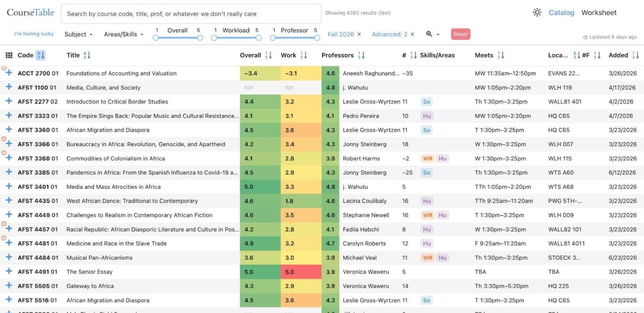Toggle the light/dark theme sun icon
Image resolution: width=644 pixels, height=313 pixels.
537,13
